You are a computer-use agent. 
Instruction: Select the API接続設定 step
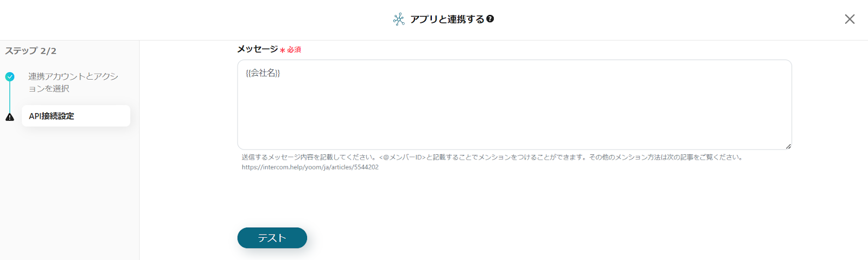(x=76, y=116)
